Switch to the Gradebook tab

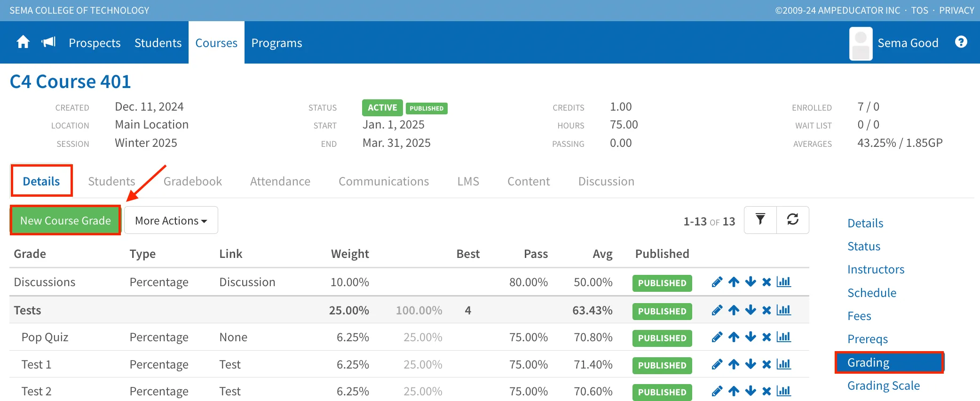[192, 181]
